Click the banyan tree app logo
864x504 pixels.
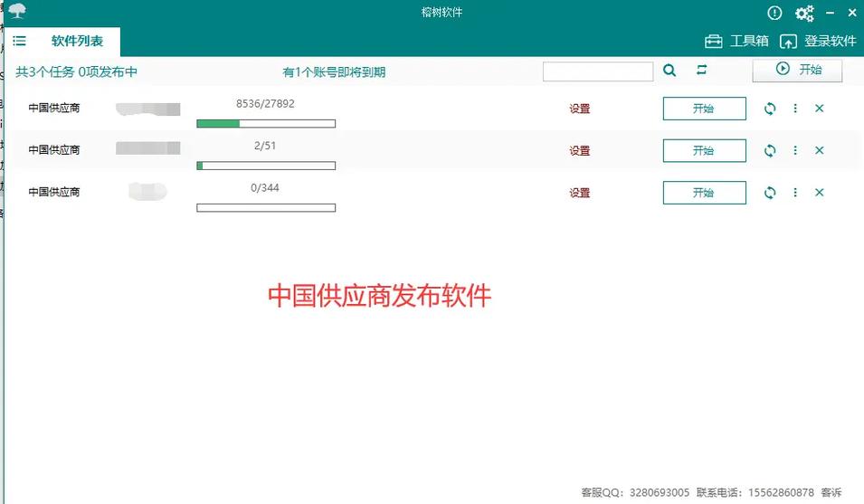(x=17, y=11)
